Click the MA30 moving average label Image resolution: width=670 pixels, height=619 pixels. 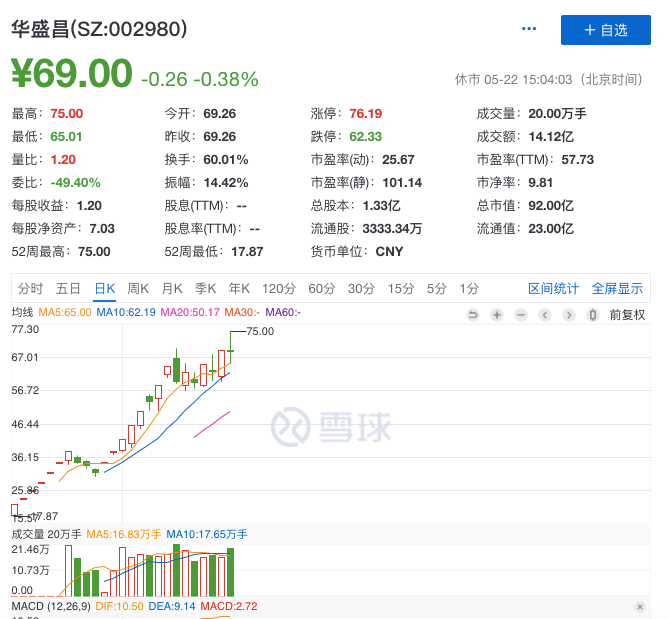click(x=242, y=312)
